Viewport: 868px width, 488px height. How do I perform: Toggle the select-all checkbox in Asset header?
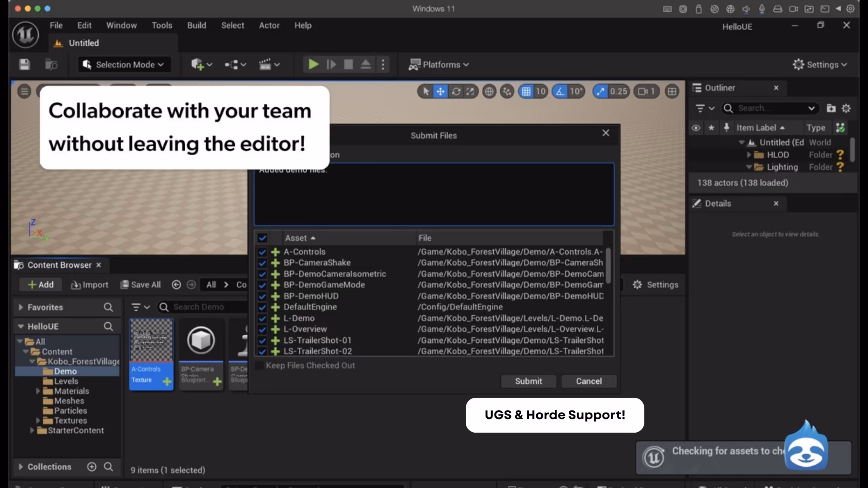tap(262, 238)
